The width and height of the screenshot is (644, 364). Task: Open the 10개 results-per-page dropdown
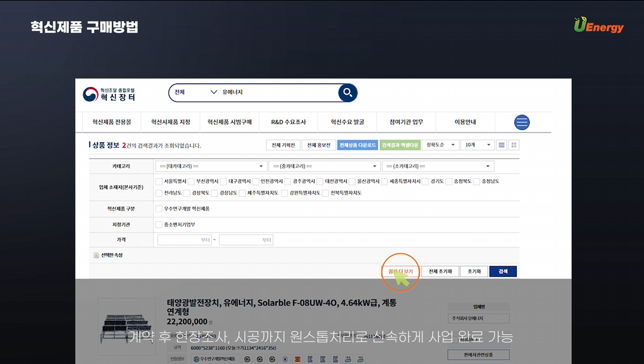click(x=477, y=145)
